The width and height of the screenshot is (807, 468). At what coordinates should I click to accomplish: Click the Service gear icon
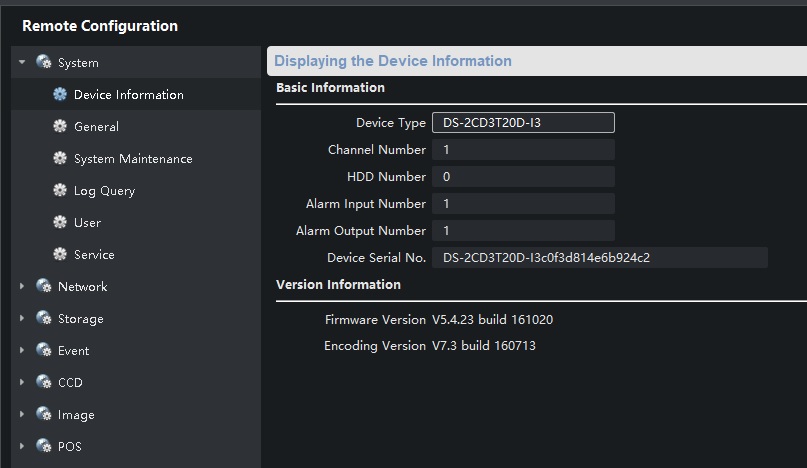click(x=60, y=255)
